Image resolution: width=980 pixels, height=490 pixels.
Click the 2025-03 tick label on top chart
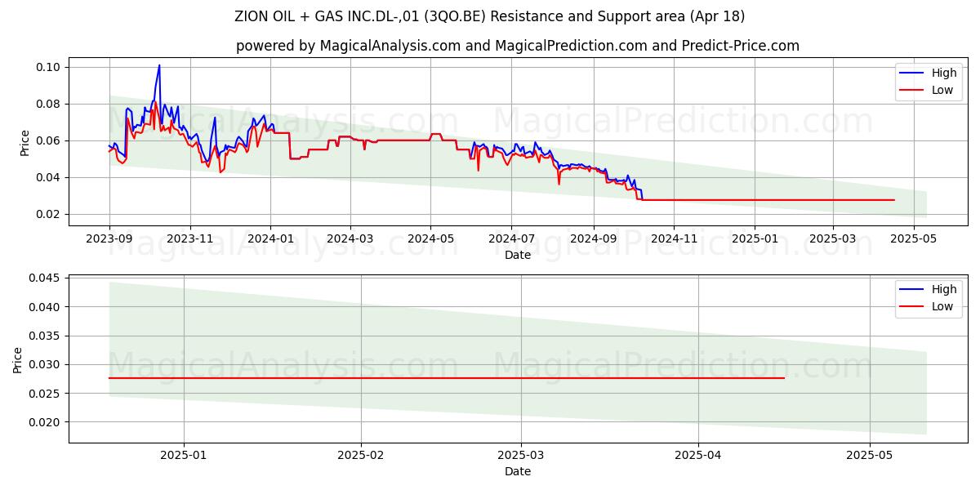(832, 238)
